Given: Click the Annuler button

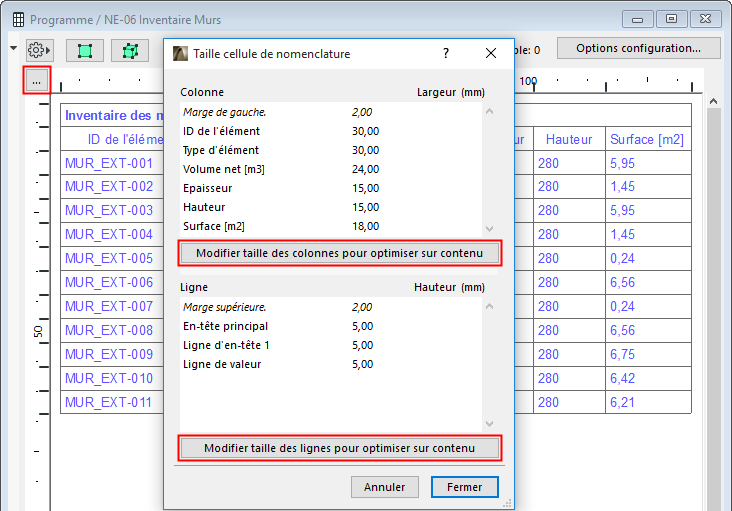Looking at the screenshot, I should point(385,487).
